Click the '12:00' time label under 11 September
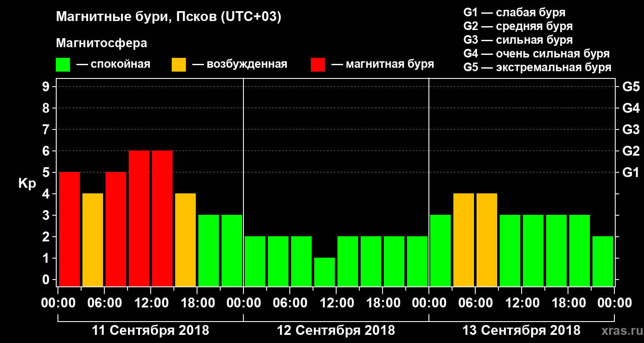644x343 pixels. pos(151,303)
